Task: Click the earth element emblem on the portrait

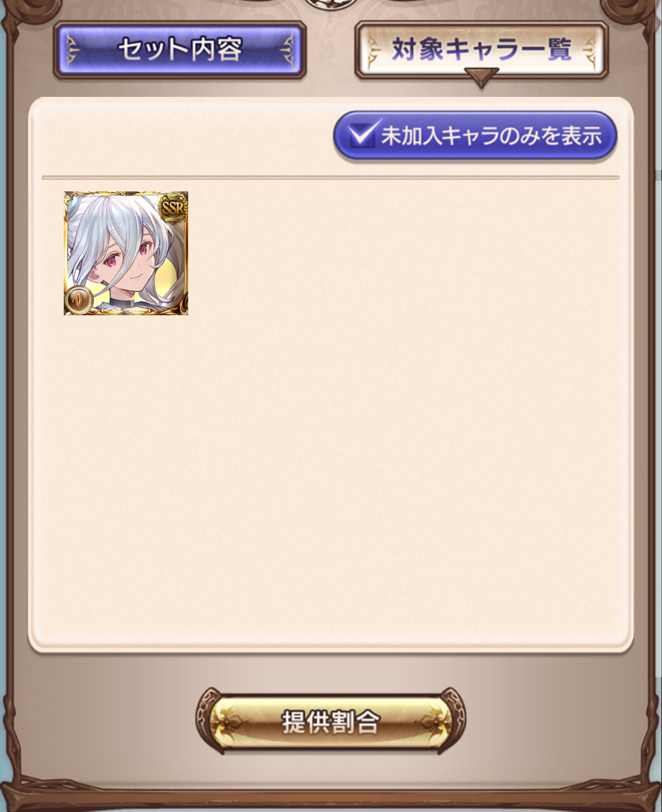Action: click(78, 301)
